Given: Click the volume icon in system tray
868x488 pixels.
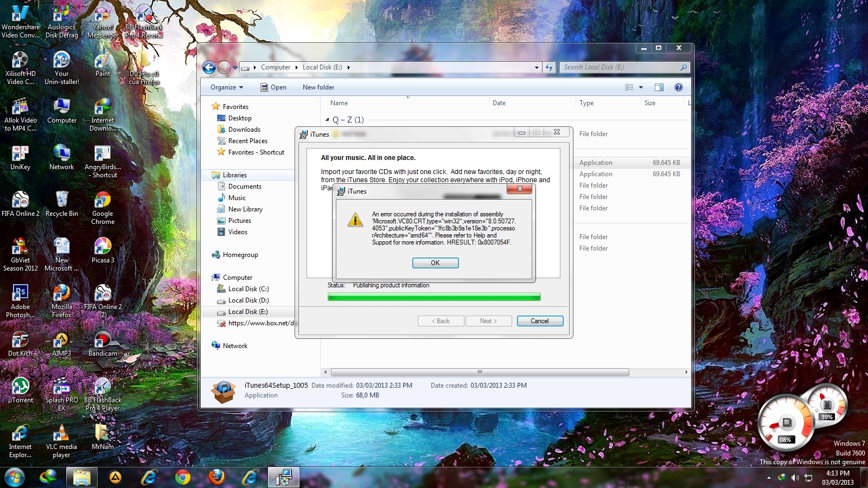Looking at the screenshot, I should click(795, 478).
